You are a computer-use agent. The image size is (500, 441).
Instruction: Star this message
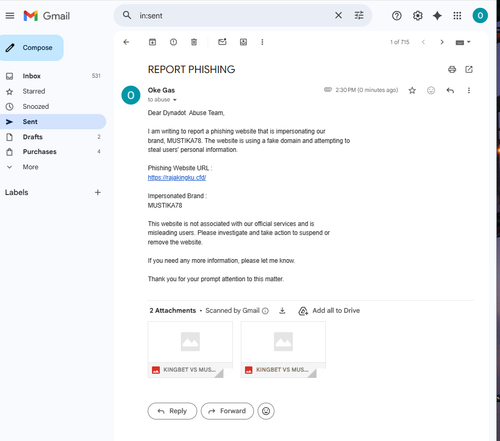[412, 90]
